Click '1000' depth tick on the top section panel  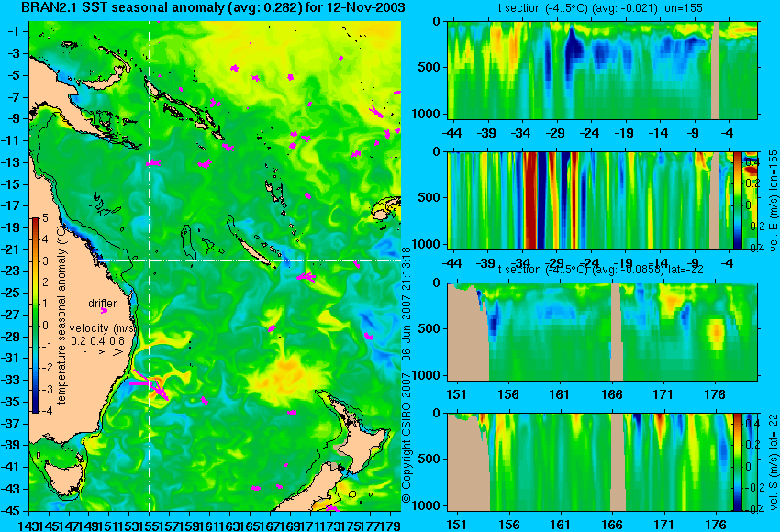pos(427,115)
